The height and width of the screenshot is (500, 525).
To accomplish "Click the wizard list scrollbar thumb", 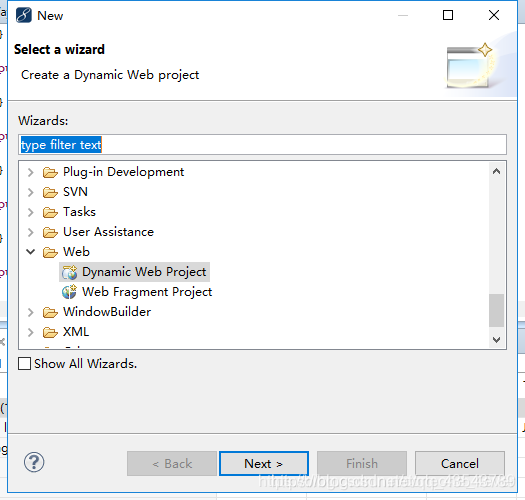I will [496, 310].
